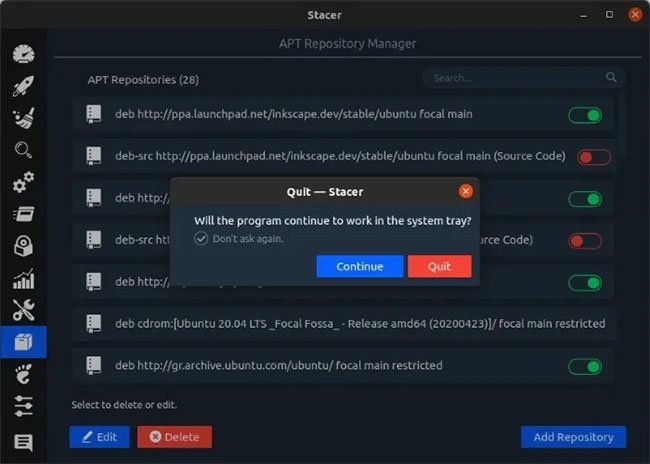Focus the Search repositories field

[524, 78]
